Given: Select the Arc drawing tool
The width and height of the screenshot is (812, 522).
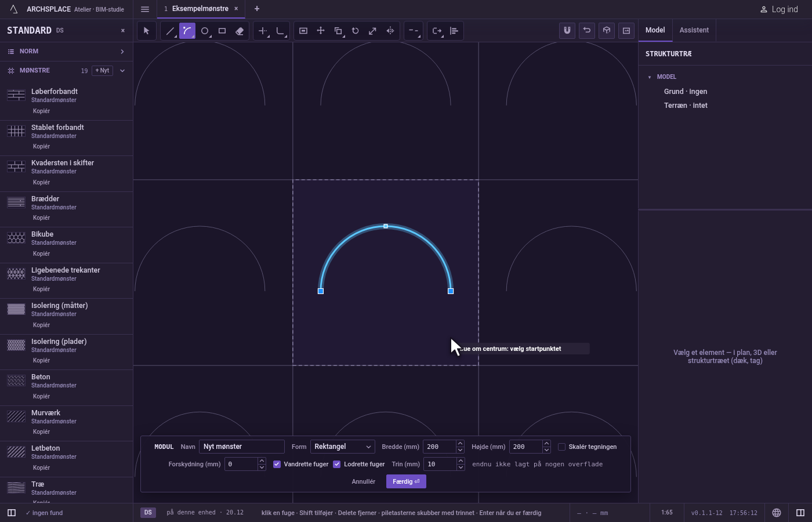Looking at the screenshot, I should tap(187, 31).
